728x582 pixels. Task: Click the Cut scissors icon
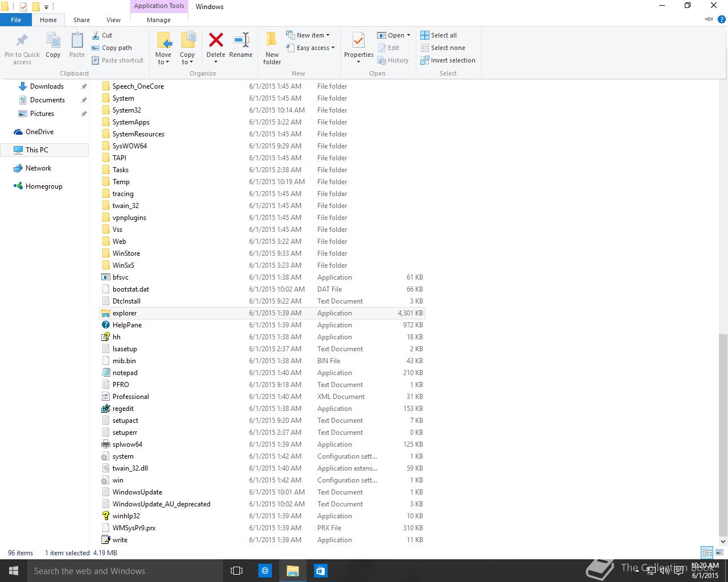[x=96, y=35]
